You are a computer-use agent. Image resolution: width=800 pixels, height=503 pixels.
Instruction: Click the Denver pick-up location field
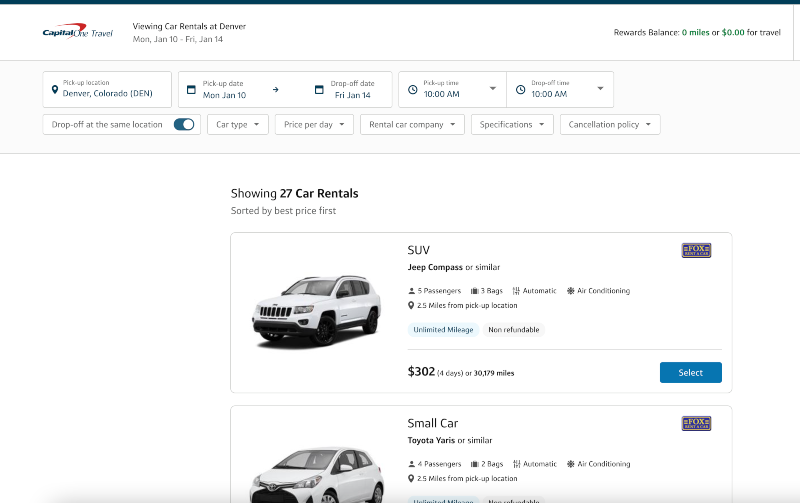(110, 90)
